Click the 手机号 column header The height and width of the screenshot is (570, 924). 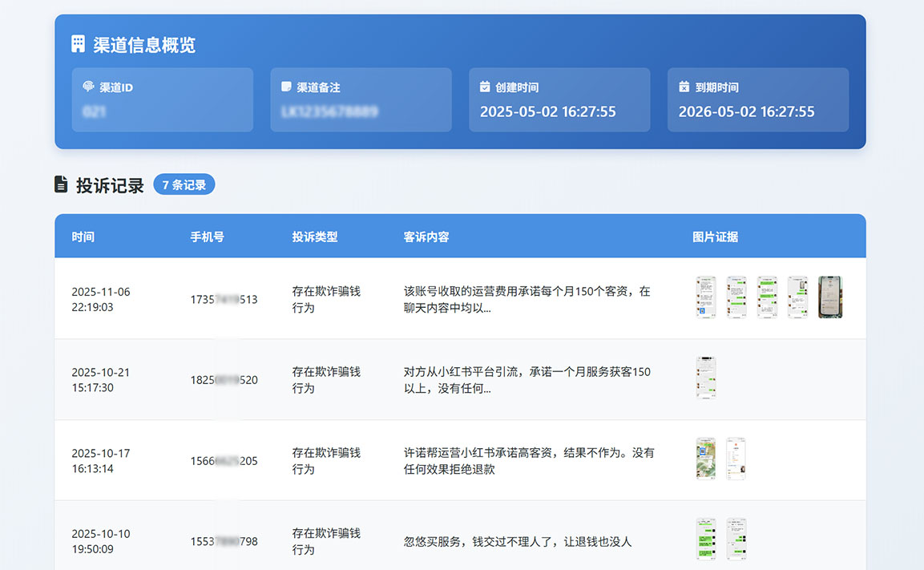[207, 236]
